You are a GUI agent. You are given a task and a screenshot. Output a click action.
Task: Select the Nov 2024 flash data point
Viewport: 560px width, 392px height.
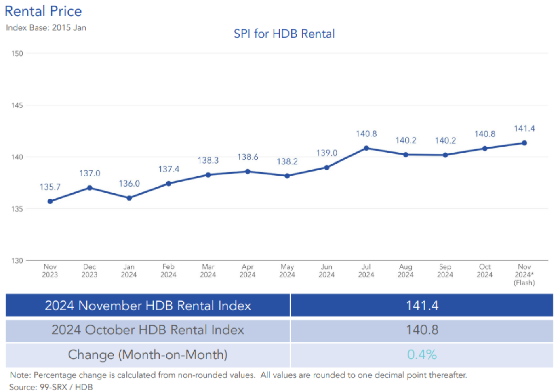pyautogui.click(x=524, y=143)
